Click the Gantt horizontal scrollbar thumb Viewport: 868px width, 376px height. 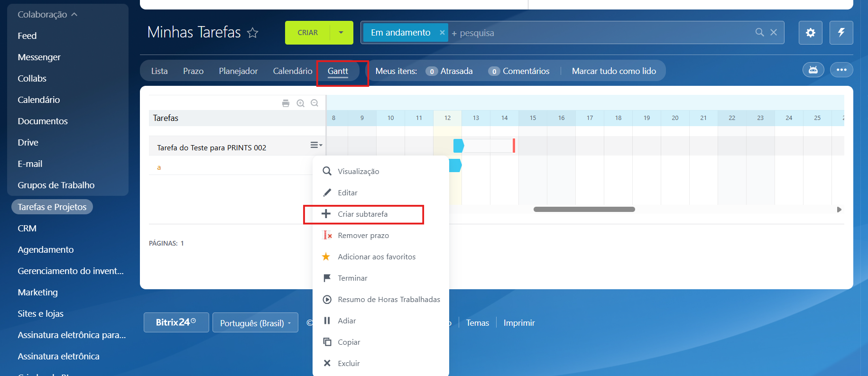584,210
